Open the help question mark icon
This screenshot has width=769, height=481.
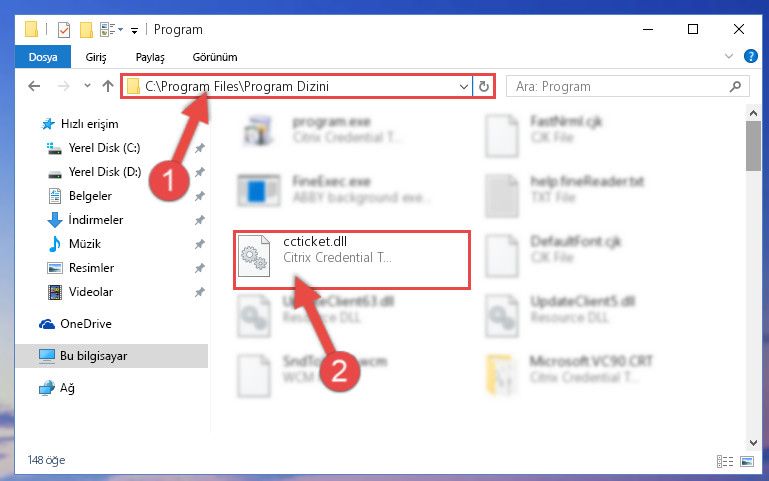pos(750,56)
